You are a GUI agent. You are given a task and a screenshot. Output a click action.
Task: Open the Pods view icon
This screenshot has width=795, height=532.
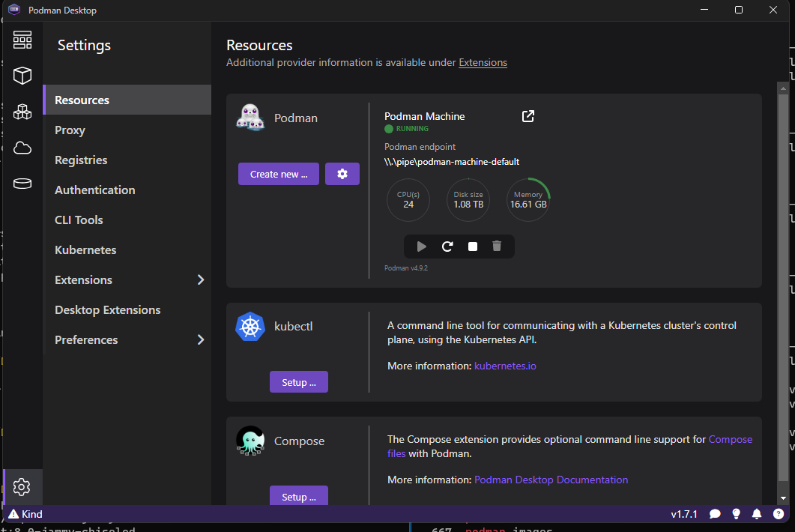22,112
